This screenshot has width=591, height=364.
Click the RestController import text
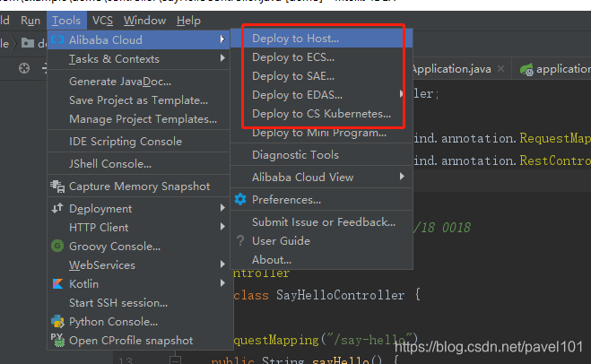point(555,160)
